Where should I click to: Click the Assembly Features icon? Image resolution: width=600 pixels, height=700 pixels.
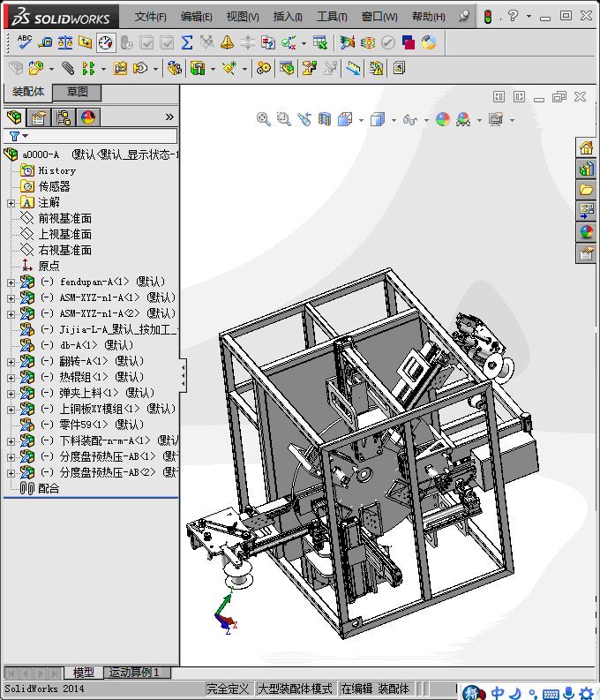(x=198, y=68)
